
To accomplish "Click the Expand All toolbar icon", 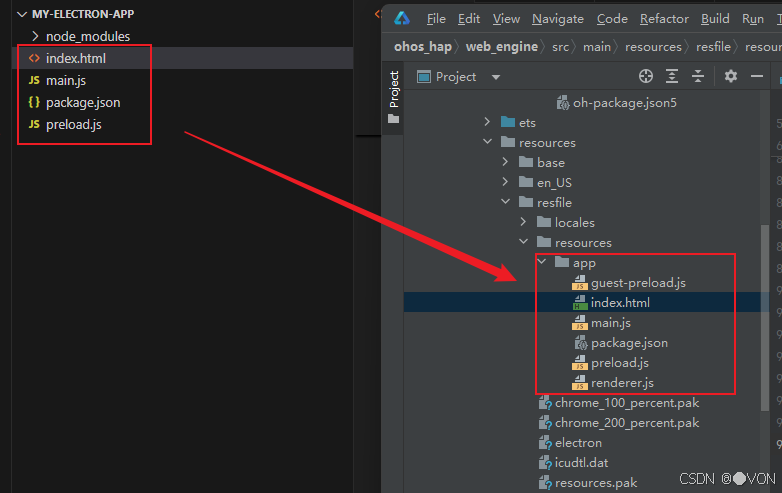I will (672, 76).
